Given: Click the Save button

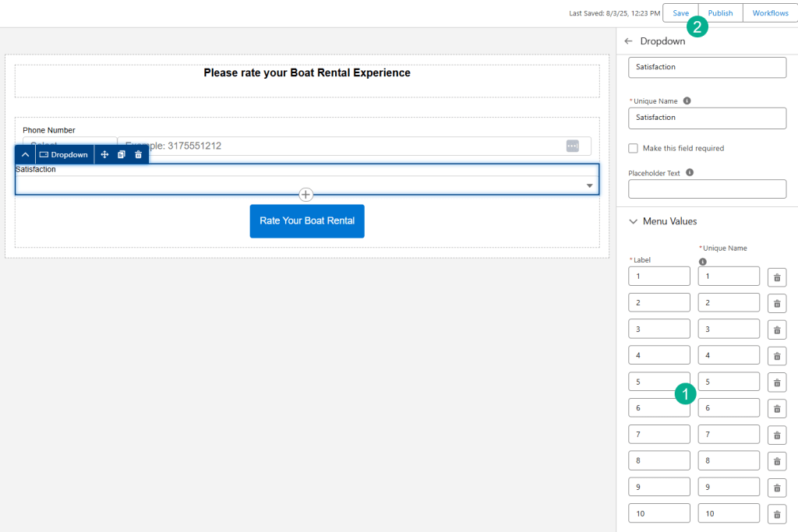Looking at the screenshot, I should tap(680, 13).
